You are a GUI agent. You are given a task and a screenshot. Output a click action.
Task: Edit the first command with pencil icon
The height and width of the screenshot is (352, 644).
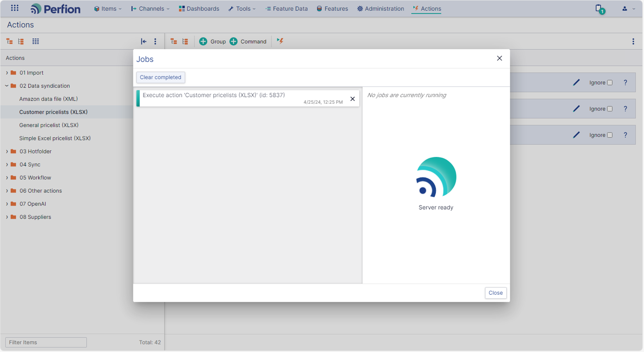coord(576,82)
